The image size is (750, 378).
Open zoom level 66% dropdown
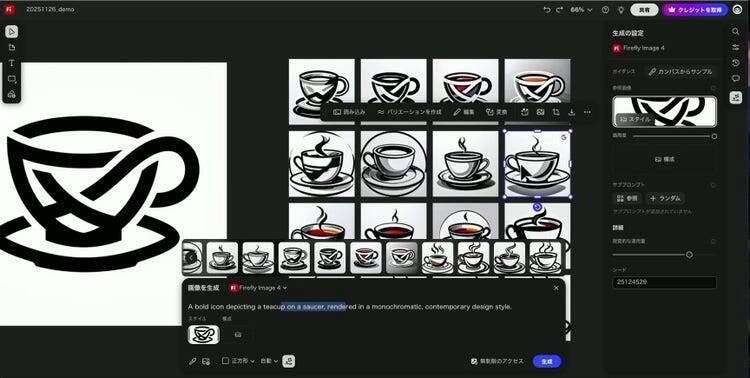pyautogui.click(x=581, y=10)
